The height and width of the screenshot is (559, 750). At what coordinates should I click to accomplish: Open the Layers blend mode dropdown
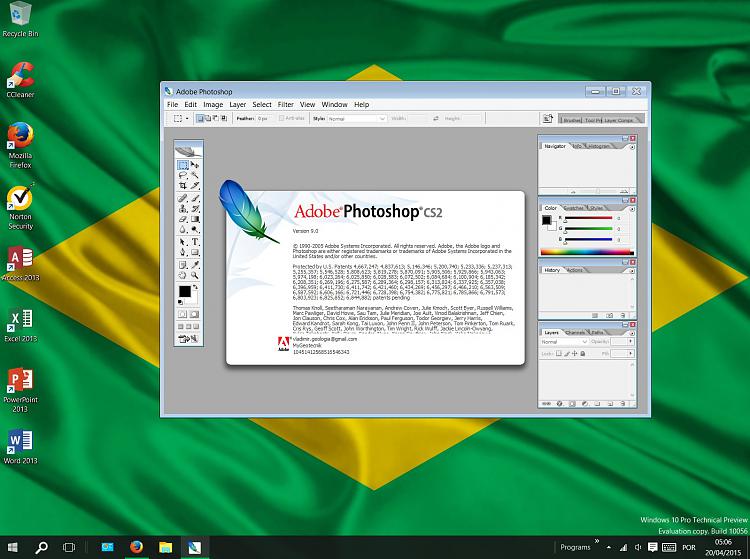tap(563, 342)
